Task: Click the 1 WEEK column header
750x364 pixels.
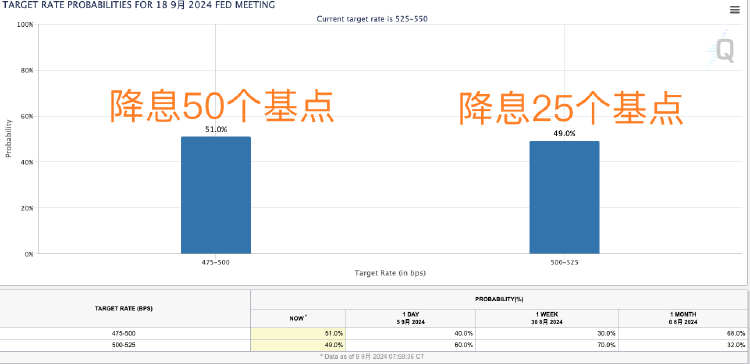Action: 547,318
